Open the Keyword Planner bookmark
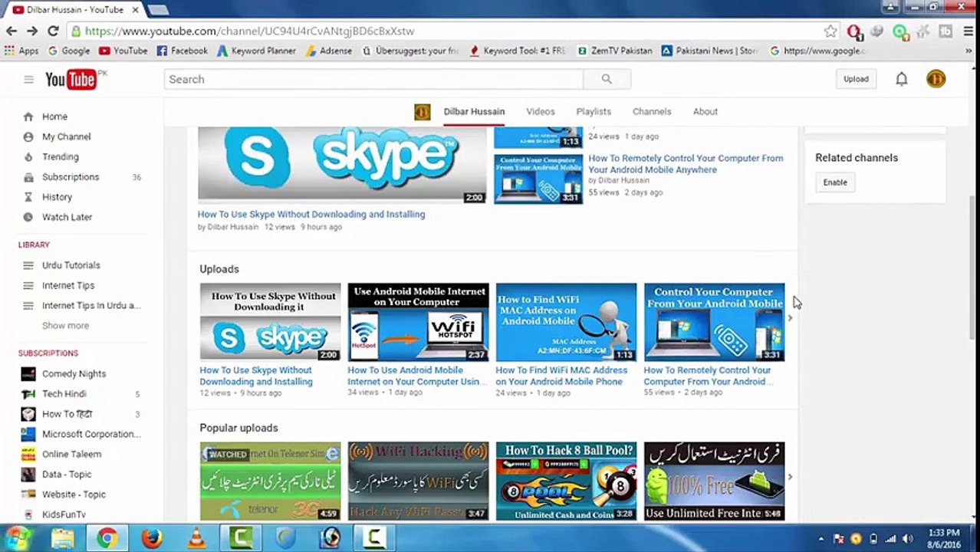Image resolution: width=980 pixels, height=552 pixels. point(256,51)
